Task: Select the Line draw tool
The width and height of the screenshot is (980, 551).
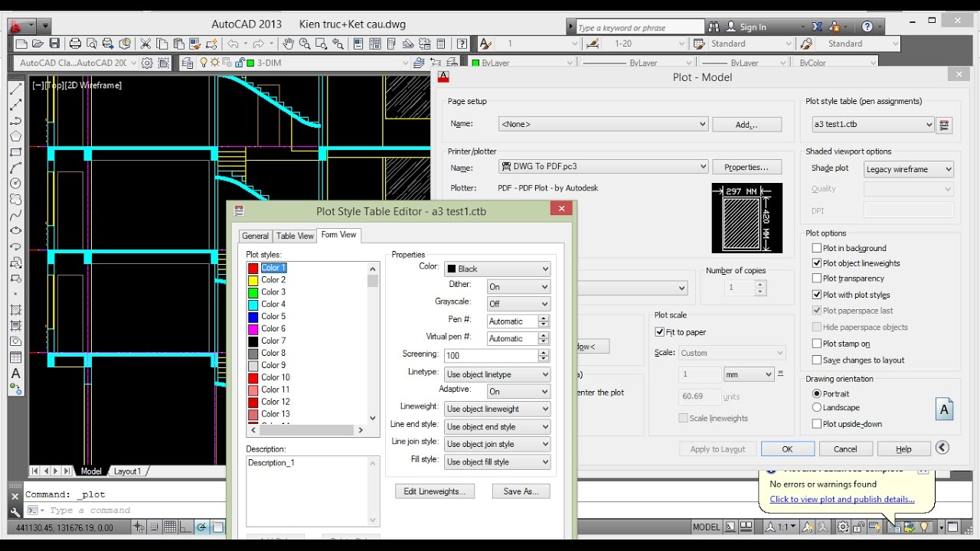Action: click(x=15, y=90)
